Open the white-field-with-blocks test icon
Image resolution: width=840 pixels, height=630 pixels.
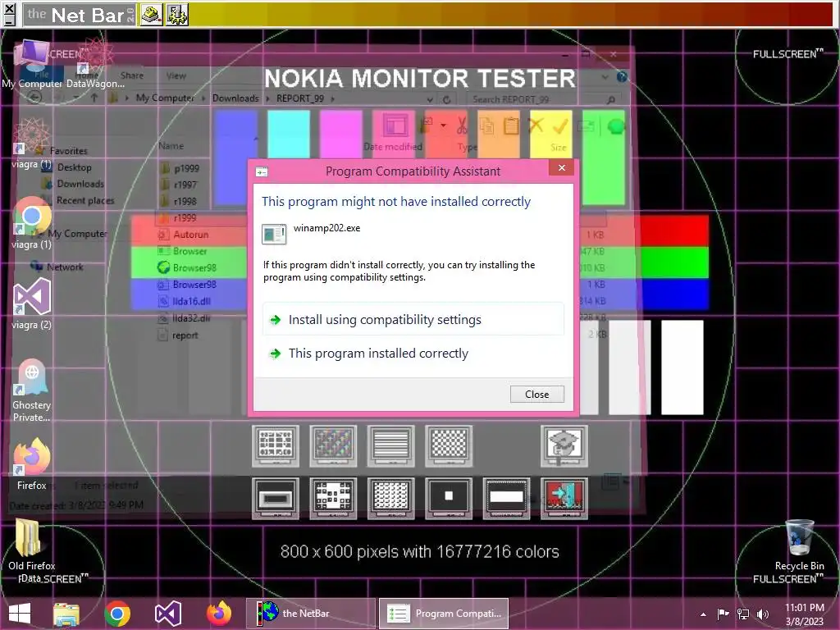click(x=333, y=498)
